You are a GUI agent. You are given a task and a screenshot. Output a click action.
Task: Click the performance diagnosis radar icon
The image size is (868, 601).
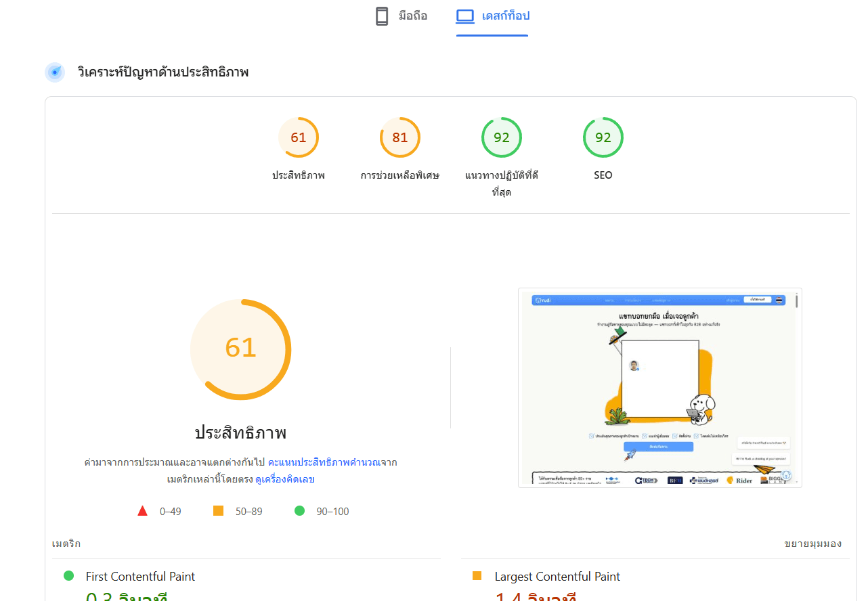coord(55,72)
